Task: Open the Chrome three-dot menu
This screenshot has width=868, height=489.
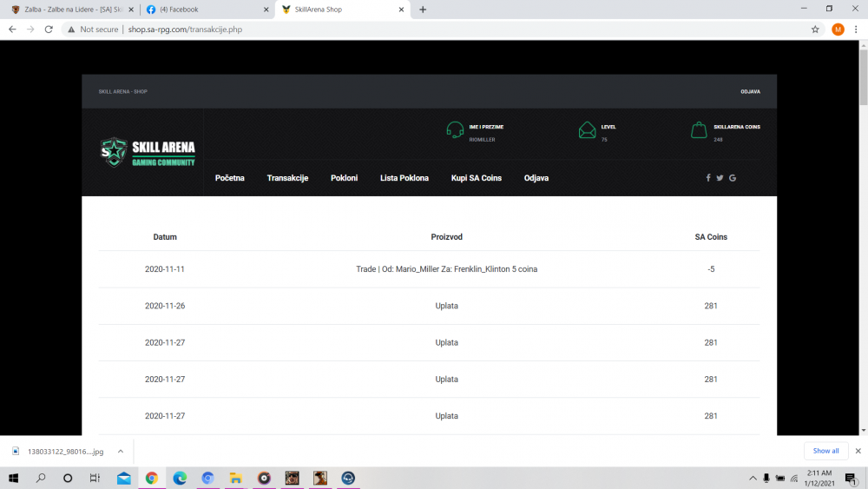Action: 856,29
